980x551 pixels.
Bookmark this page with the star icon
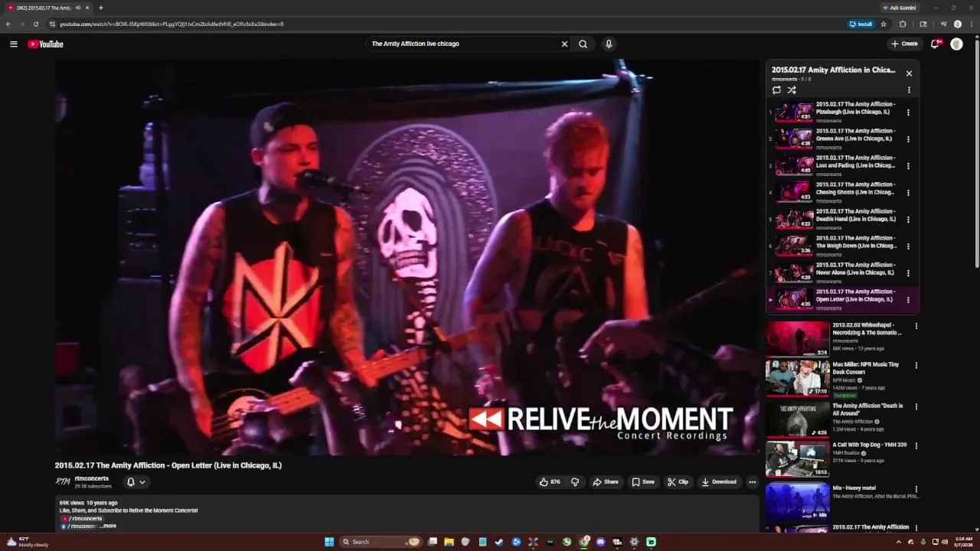[x=884, y=24]
